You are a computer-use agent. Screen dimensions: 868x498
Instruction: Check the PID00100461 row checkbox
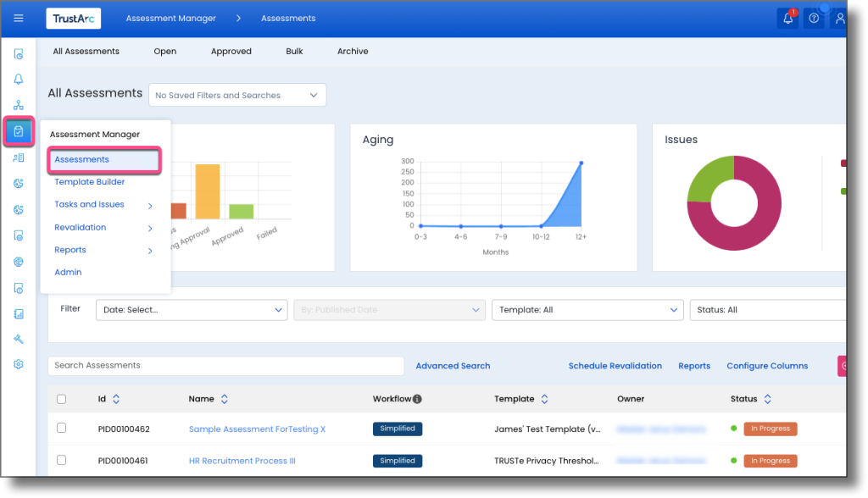click(x=61, y=461)
